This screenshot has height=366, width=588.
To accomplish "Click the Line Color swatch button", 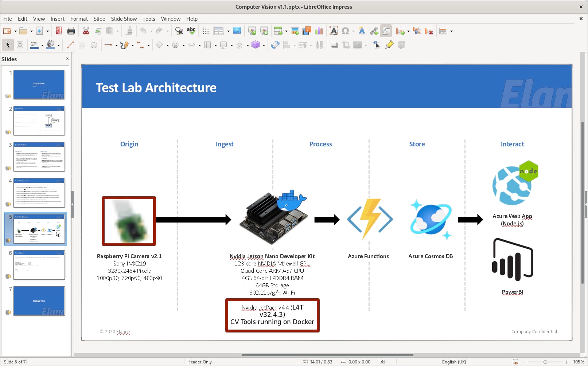I will pyautogui.click(x=34, y=45).
